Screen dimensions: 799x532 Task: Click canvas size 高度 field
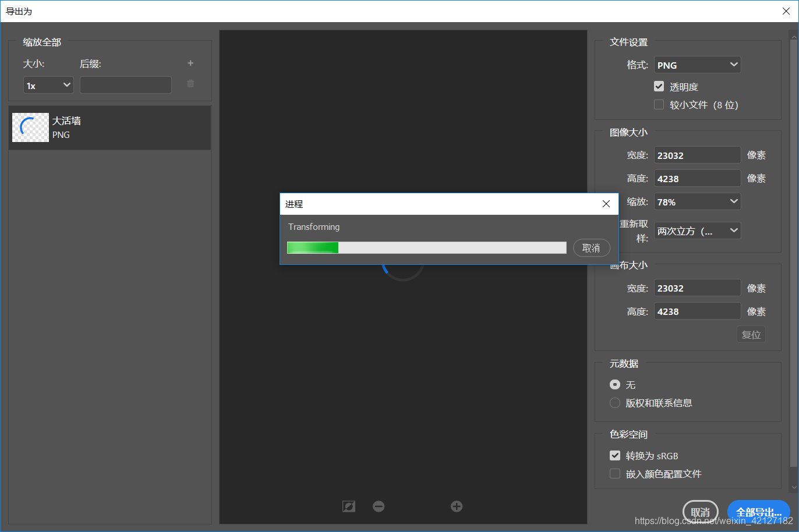698,311
